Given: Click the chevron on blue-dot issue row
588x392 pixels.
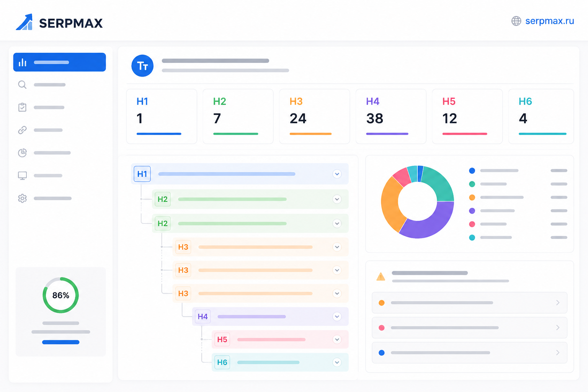Looking at the screenshot, I should point(558,353).
